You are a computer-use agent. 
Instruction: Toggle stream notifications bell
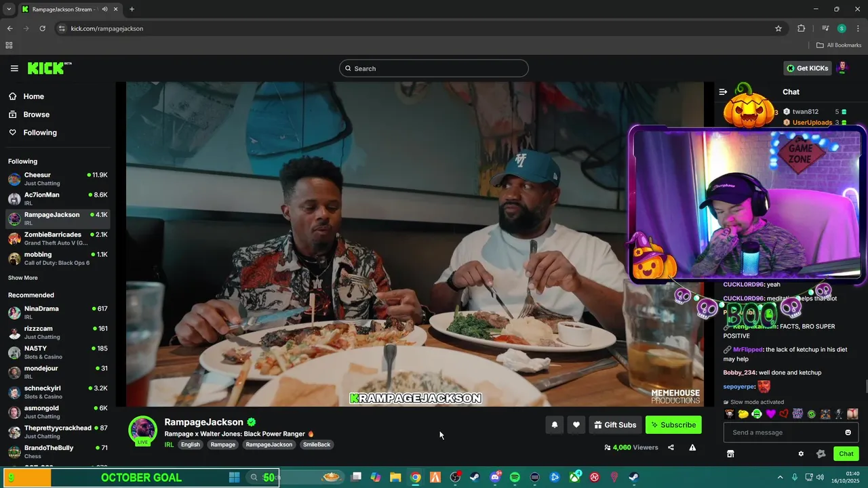point(555,425)
